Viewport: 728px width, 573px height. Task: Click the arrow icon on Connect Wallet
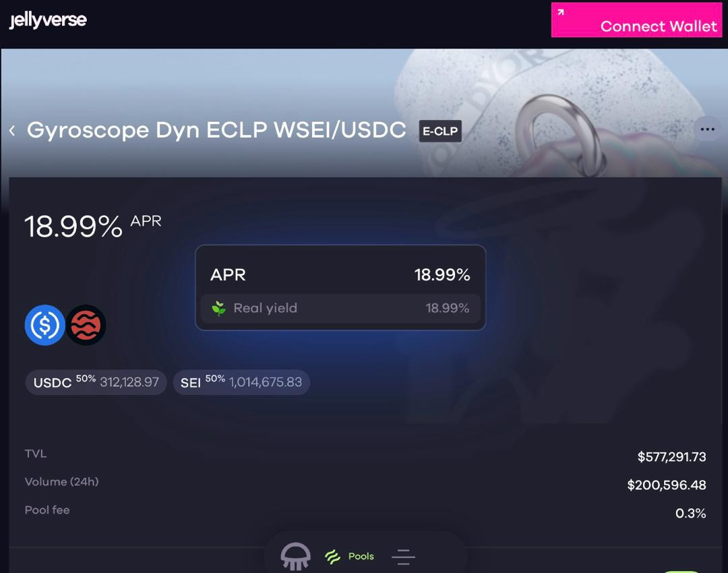[561, 12]
